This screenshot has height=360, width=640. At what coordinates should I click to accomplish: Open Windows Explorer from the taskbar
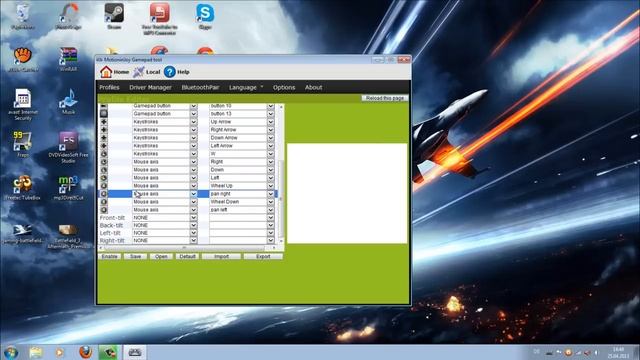(36, 352)
